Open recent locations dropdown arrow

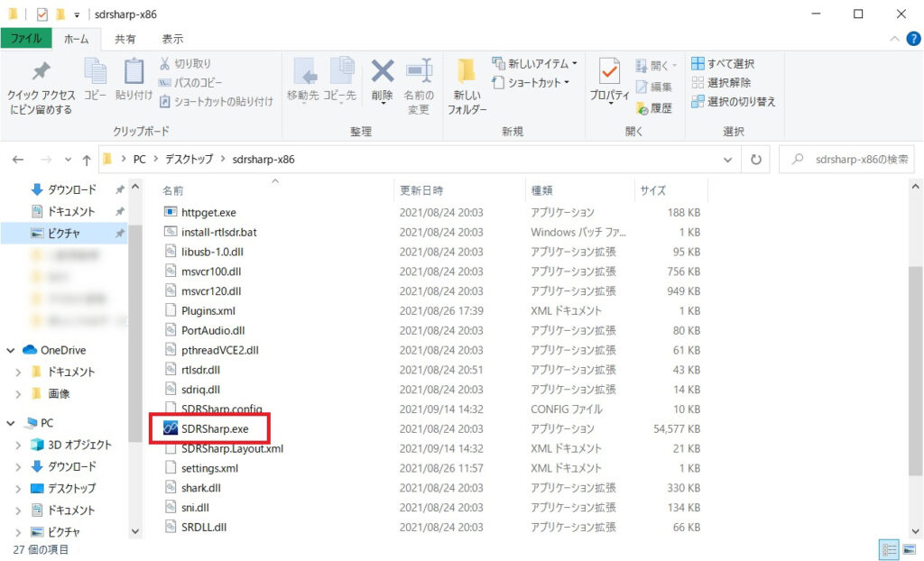pos(68,160)
